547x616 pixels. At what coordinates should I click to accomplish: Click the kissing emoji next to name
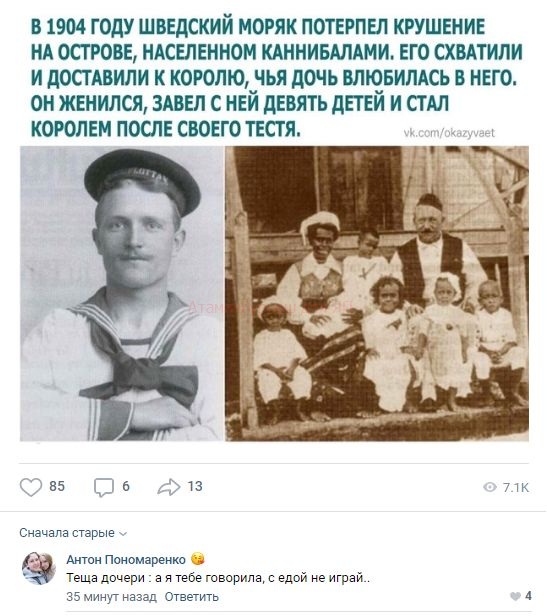point(198,558)
